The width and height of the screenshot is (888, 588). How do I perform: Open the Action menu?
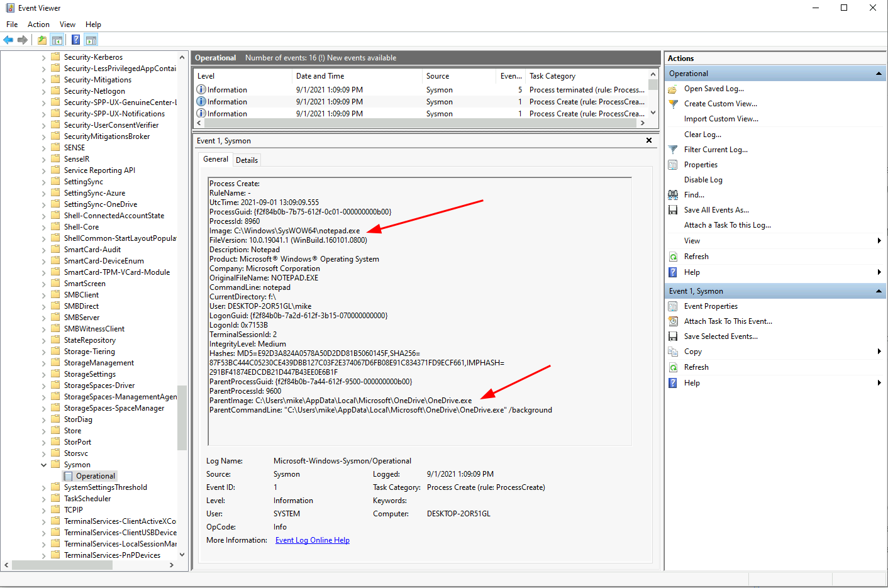(x=38, y=24)
